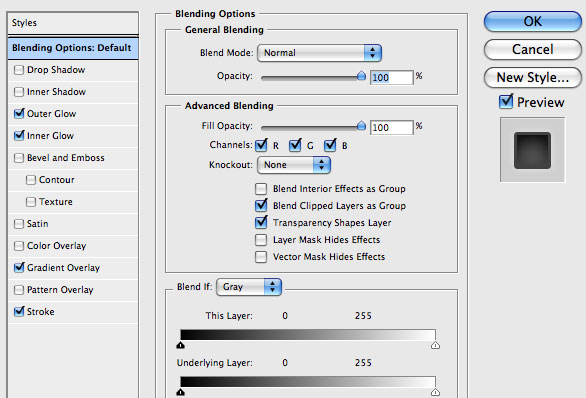Viewport: 586px width, 398px height.
Task: Enable the Pattern Overlay checkbox
Action: pos(19,290)
